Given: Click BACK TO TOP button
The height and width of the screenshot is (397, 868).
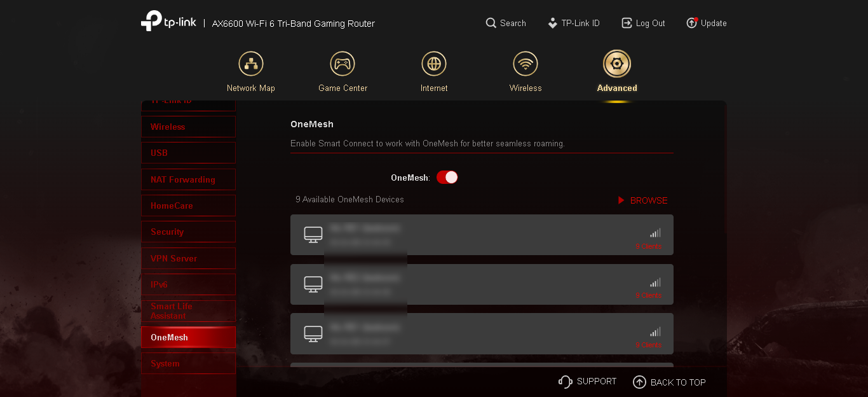Looking at the screenshot, I should click(x=670, y=382).
